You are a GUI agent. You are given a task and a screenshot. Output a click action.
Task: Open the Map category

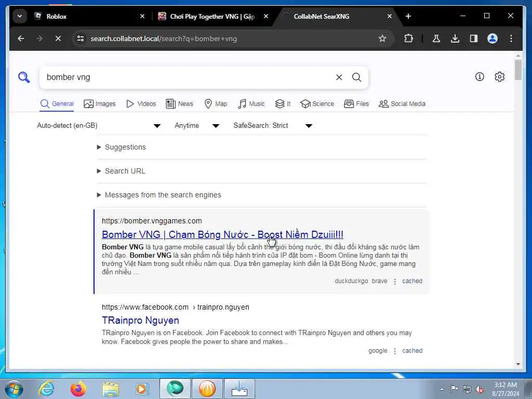pyautogui.click(x=216, y=104)
